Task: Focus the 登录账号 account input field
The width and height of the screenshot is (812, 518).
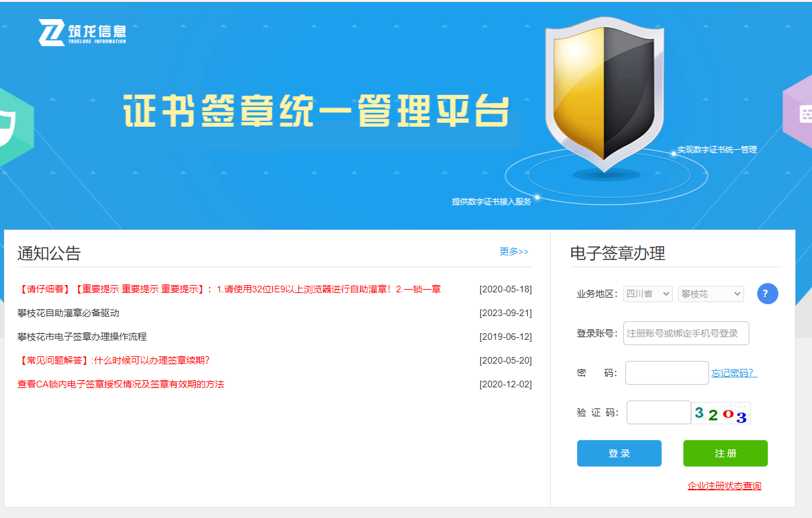Action: [x=686, y=333]
